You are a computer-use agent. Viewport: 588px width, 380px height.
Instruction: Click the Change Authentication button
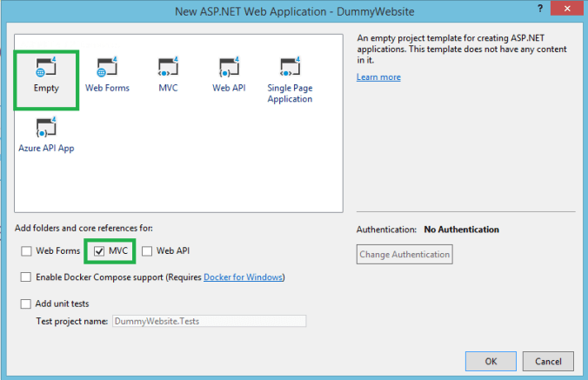click(x=404, y=255)
